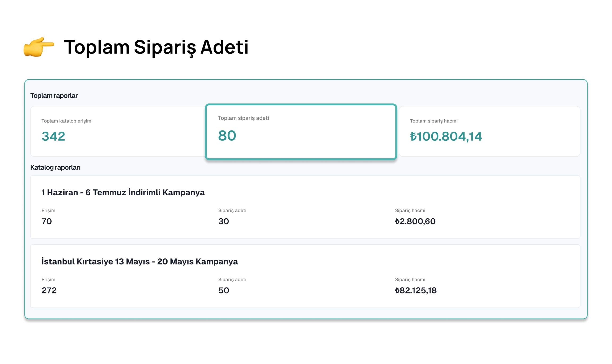Click the Sipariş hacmi value ₺2.800,60
612x364 pixels.
(415, 221)
